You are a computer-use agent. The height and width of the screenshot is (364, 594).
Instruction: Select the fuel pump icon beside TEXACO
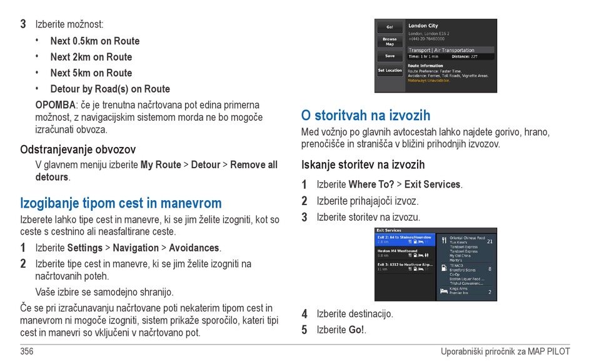point(444,268)
